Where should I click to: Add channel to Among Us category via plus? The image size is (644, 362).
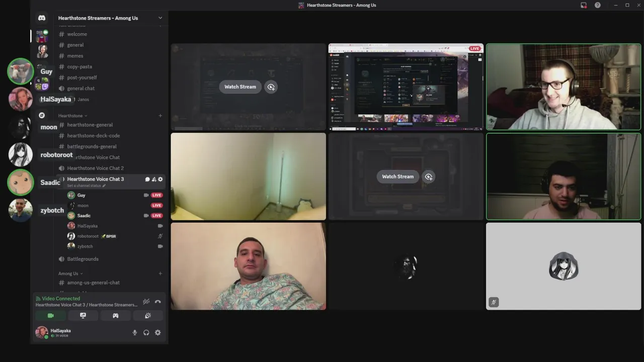coord(160,274)
